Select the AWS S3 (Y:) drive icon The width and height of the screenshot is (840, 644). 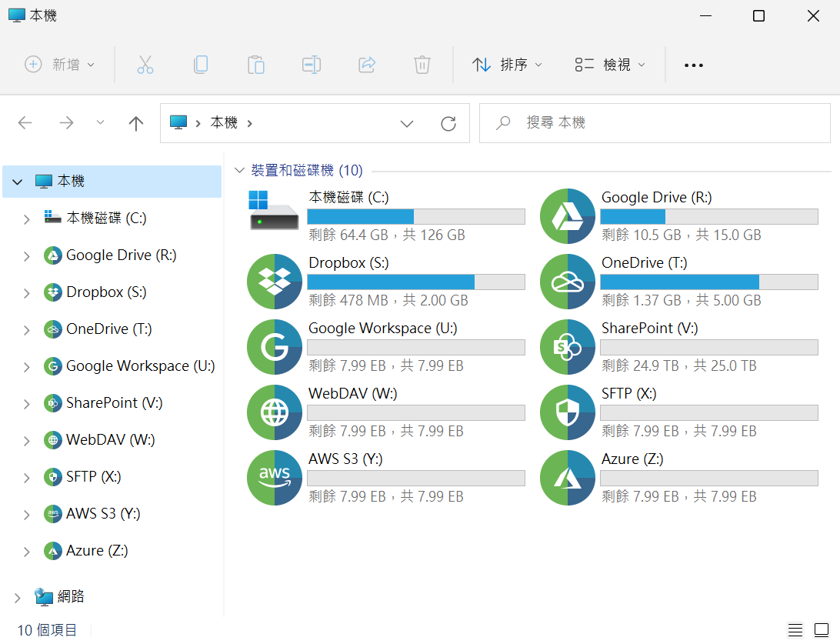click(275, 477)
